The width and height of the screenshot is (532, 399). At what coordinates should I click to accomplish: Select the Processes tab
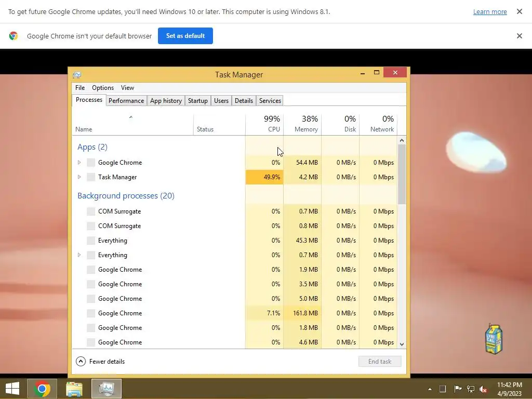(x=89, y=100)
